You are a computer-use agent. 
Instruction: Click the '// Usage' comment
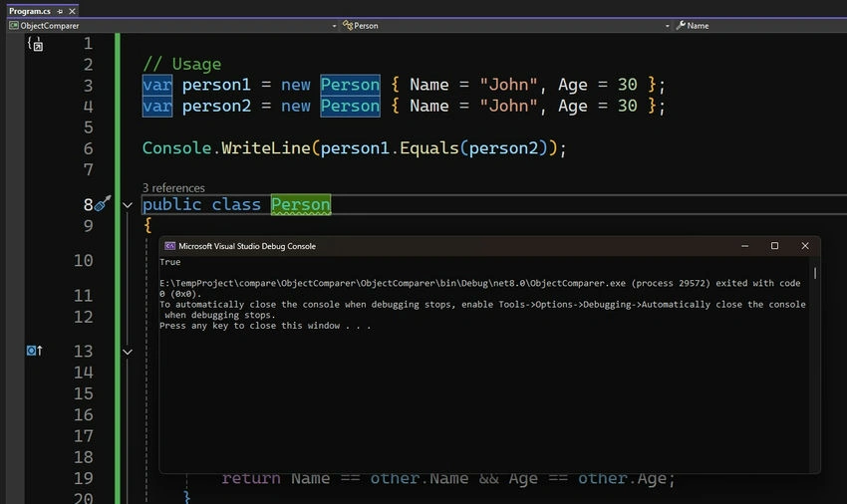coord(182,64)
